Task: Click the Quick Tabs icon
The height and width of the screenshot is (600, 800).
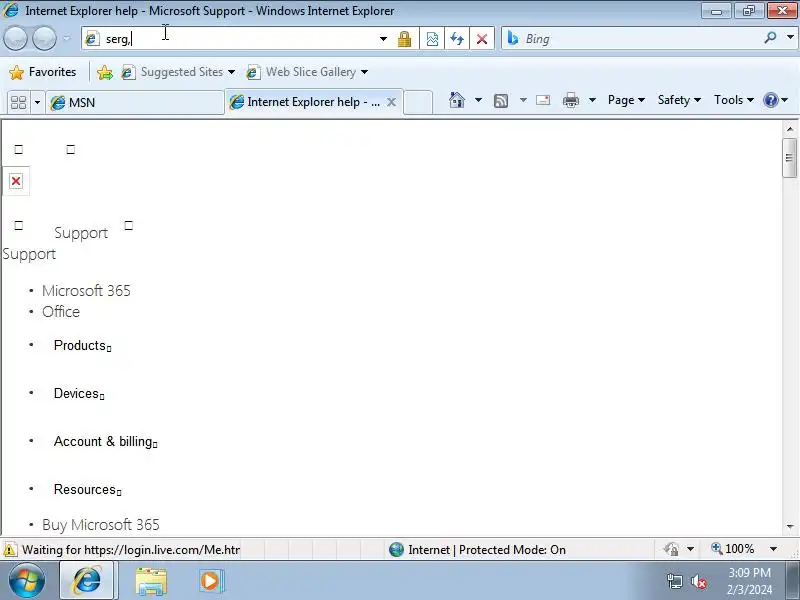Action: tap(18, 103)
